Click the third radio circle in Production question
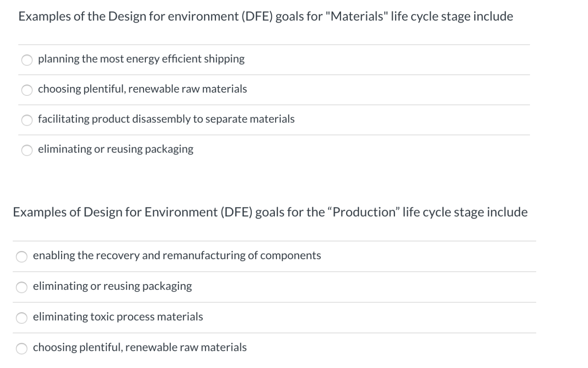 [22, 318]
